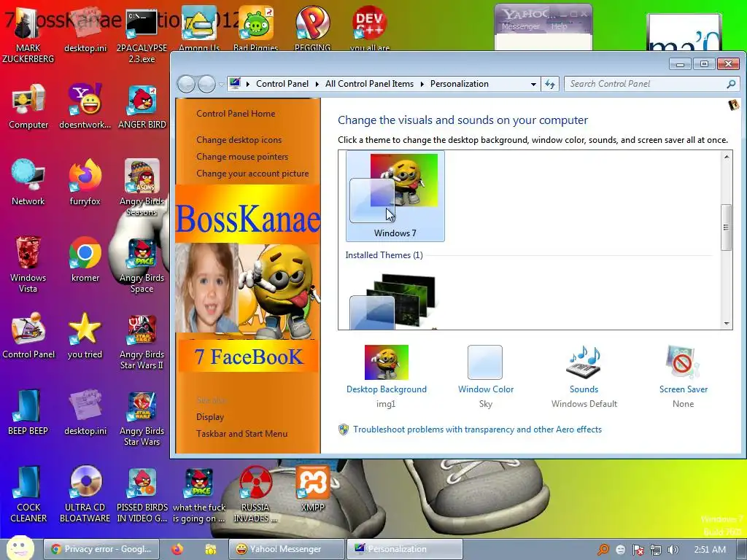
Task: Select the Network desktop icon
Action: click(28, 183)
